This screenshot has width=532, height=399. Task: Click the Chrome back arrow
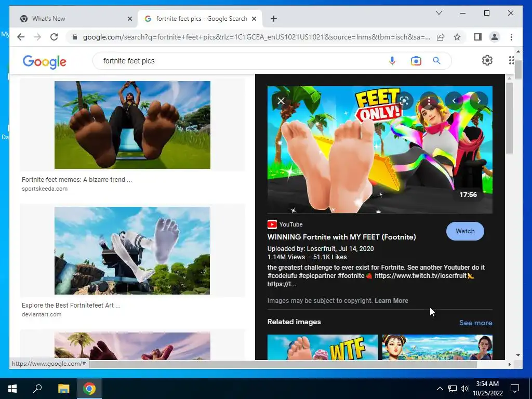point(21,37)
